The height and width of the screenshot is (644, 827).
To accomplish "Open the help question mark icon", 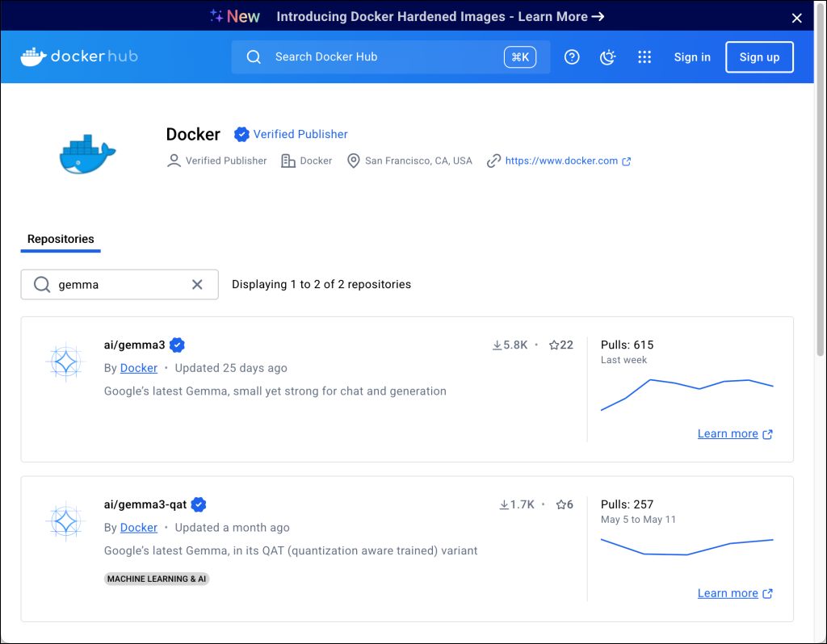I will tap(572, 57).
